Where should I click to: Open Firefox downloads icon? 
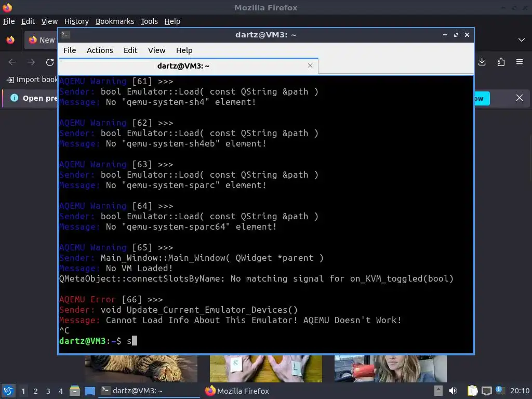482,62
